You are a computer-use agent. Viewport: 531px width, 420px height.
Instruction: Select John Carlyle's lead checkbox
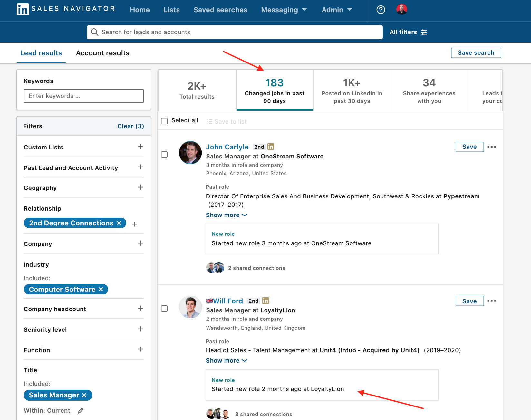tap(164, 155)
